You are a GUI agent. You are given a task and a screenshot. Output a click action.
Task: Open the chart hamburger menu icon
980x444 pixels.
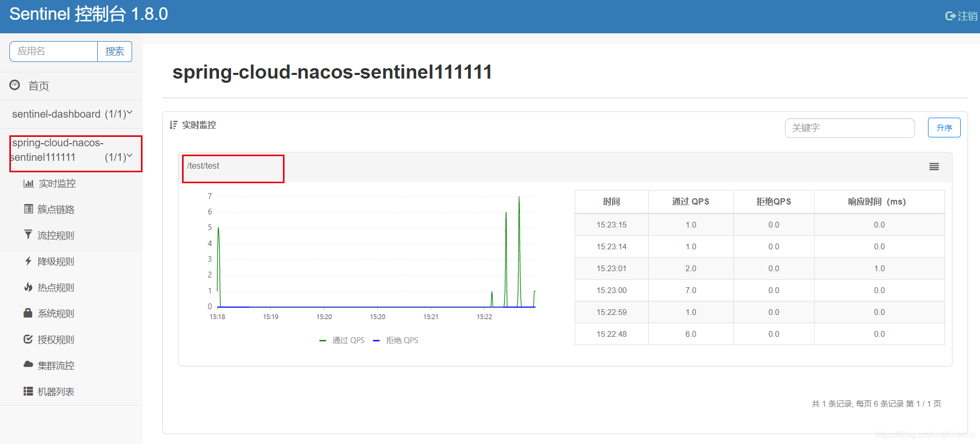coord(934,167)
